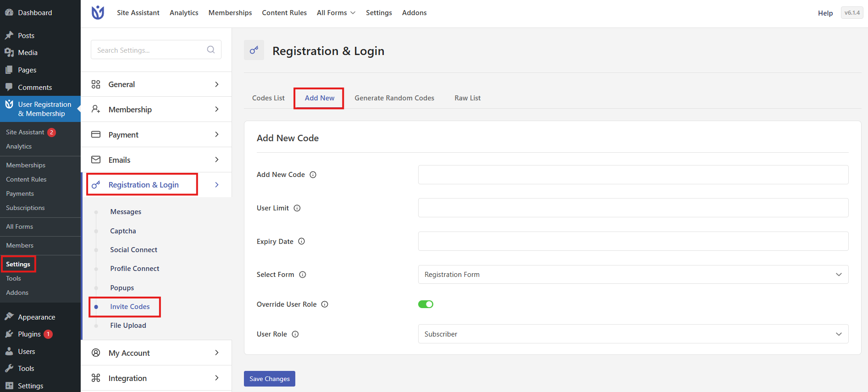Click the Help link
868x392 pixels.
pos(825,13)
